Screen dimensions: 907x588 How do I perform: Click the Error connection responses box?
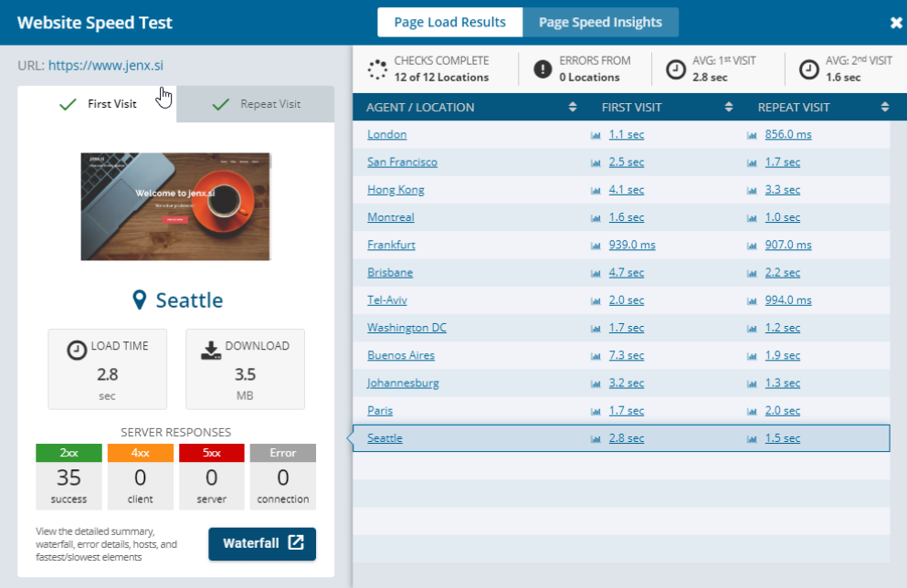tap(283, 477)
